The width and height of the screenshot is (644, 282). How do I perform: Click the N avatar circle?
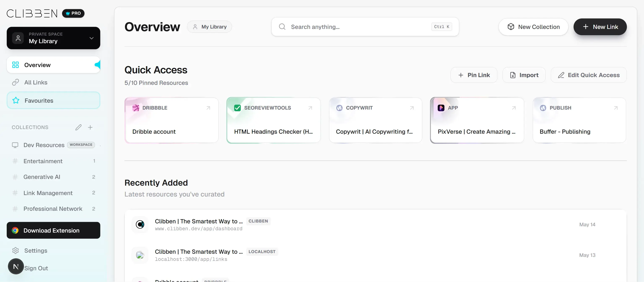click(x=16, y=266)
